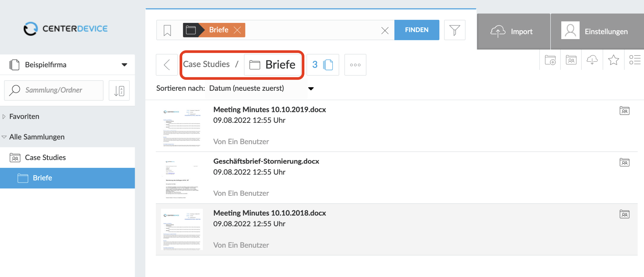Viewport: 644px width, 277px height.
Task: Remove the Briefe search filter tag
Action: point(237,30)
